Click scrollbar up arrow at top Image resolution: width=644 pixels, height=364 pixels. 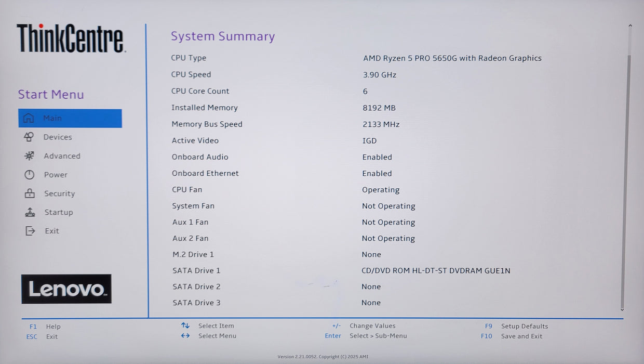click(630, 25)
